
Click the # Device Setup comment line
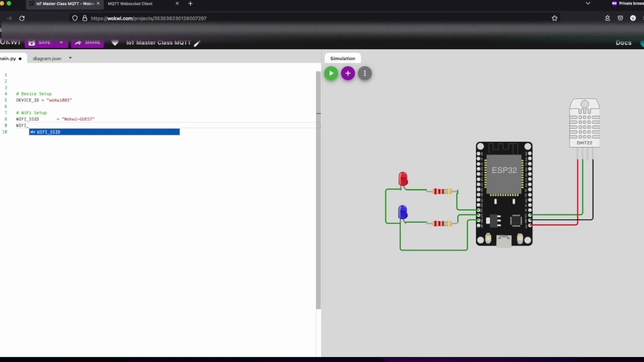(x=34, y=94)
